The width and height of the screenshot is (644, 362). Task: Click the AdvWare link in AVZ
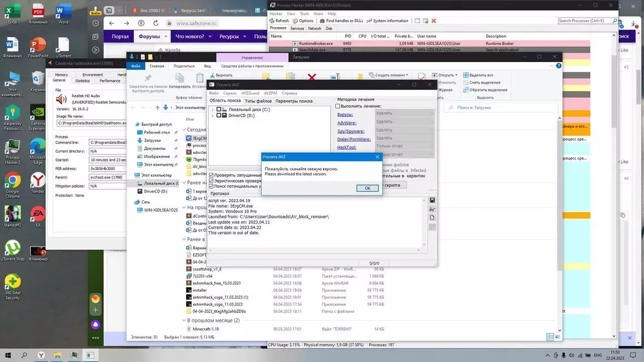coord(347,123)
